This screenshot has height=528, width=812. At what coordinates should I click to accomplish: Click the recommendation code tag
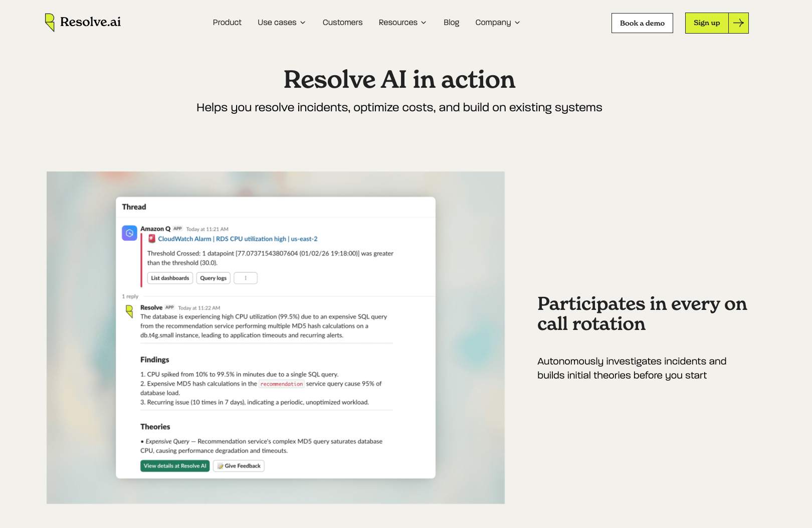(x=281, y=384)
